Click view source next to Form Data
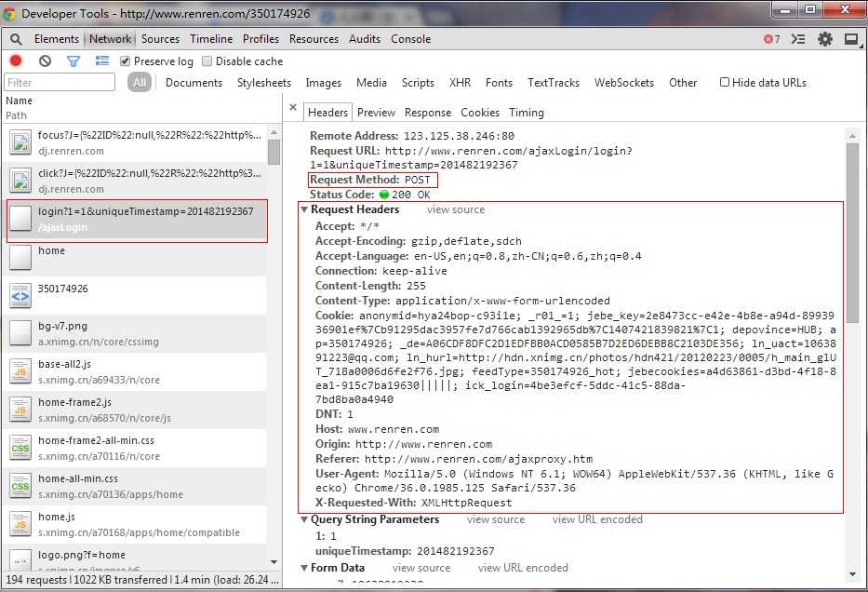Screen dimensions: 868x592 (421, 568)
